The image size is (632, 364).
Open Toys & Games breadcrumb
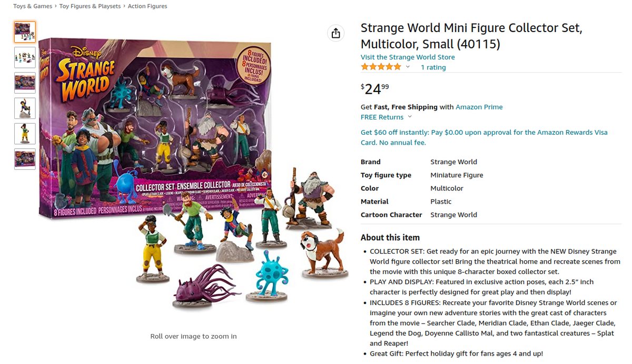[33, 6]
